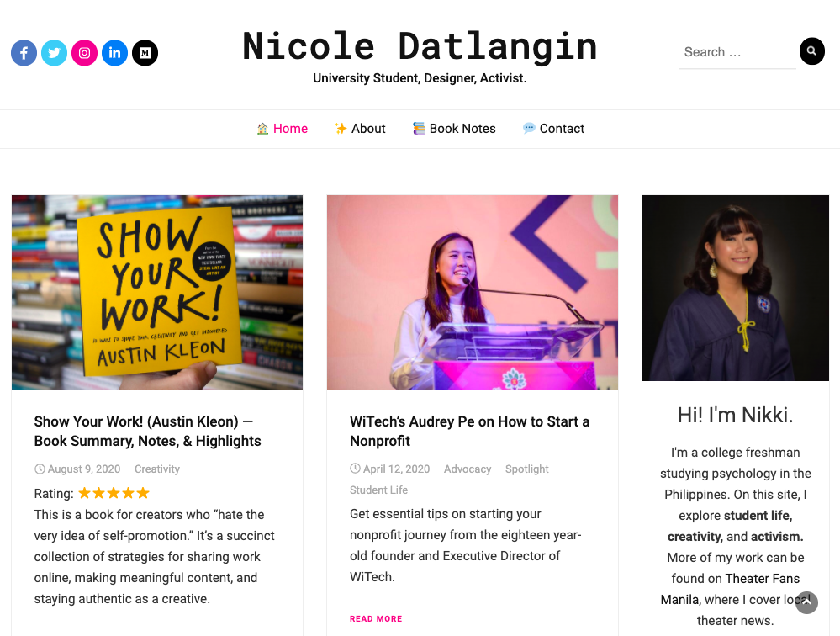840x636 pixels.
Task: Open the Facebook social icon
Action: (x=24, y=53)
